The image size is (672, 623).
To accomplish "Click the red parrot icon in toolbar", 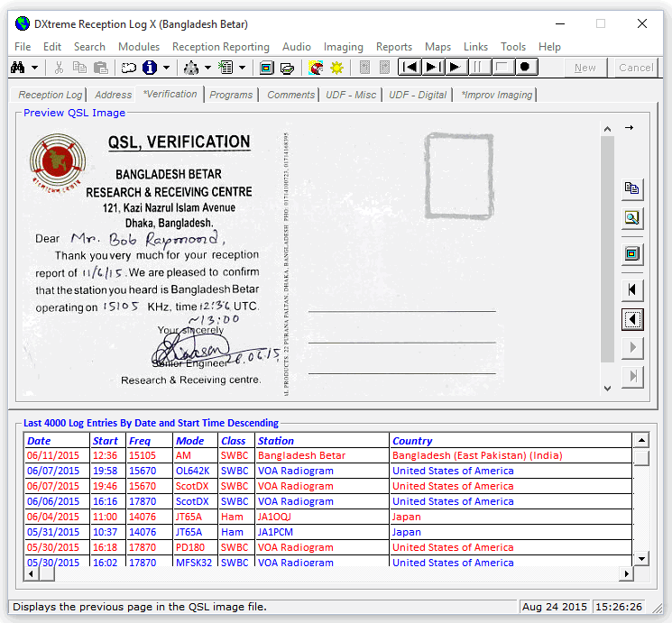I will coord(316,68).
